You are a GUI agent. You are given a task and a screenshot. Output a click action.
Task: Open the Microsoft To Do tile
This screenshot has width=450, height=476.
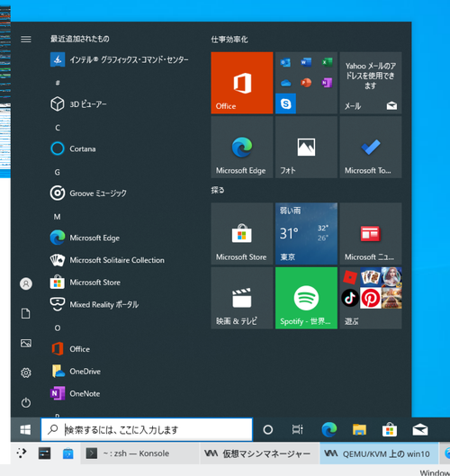tap(371, 148)
